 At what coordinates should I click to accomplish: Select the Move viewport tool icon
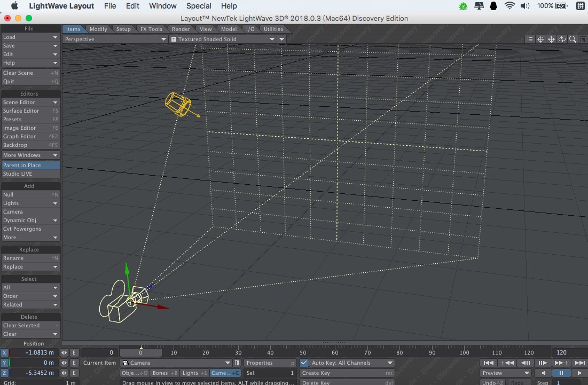[551, 39]
